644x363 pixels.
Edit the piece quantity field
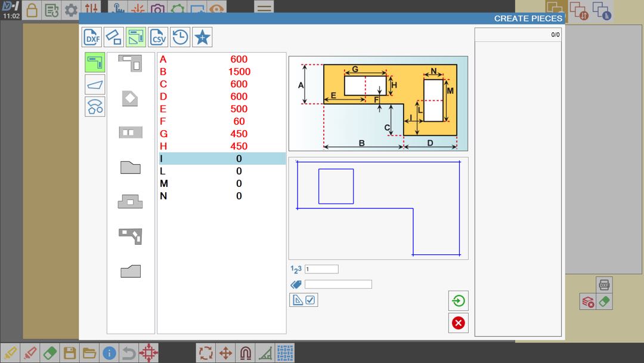coord(322,269)
